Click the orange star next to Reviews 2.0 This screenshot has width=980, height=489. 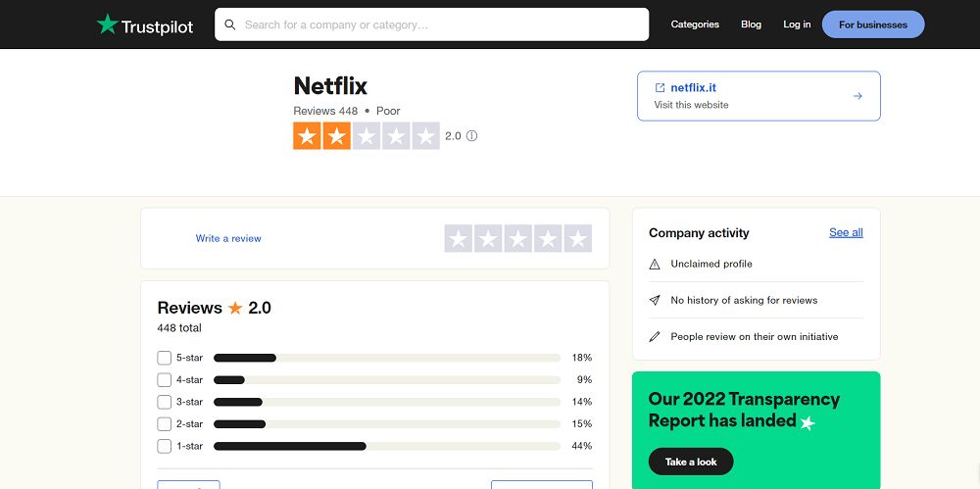click(235, 308)
